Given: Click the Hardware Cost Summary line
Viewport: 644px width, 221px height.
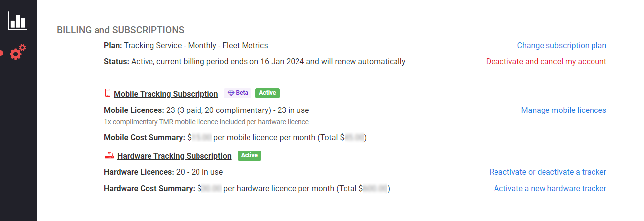Looking at the screenshot, I should click(x=247, y=189).
